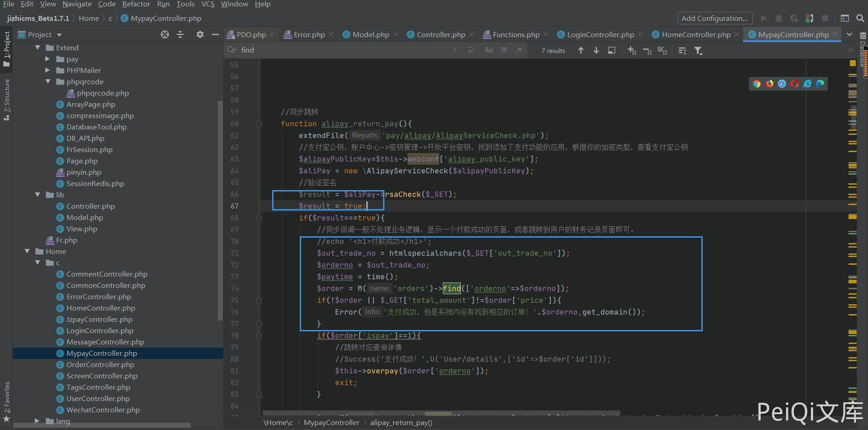868x430 pixels.
Task: Click locate current file target icon
Action: [x=165, y=34]
